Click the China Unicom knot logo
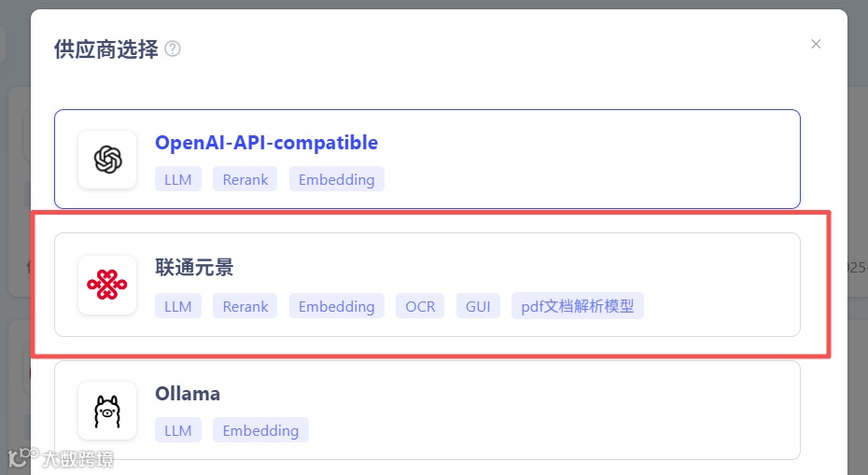 point(107,285)
